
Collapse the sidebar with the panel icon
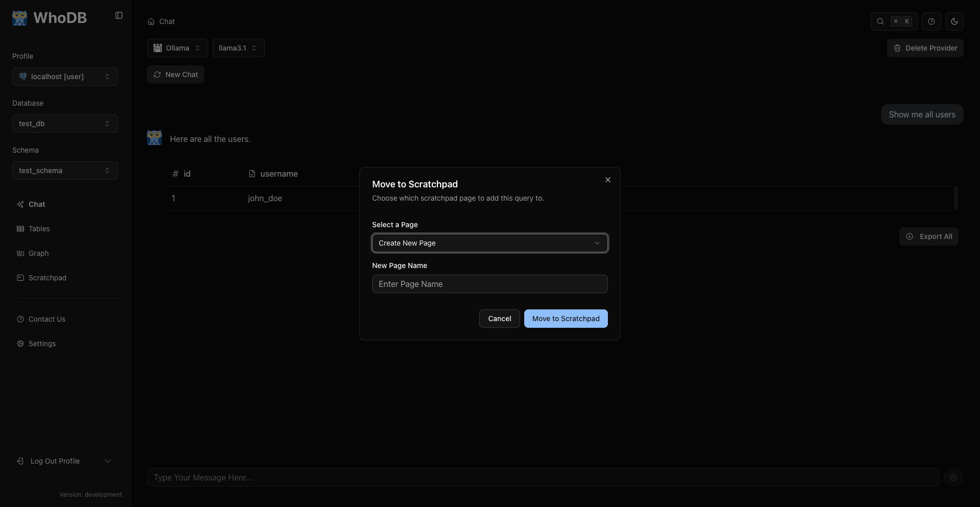pyautogui.click(x=119, y=15)
